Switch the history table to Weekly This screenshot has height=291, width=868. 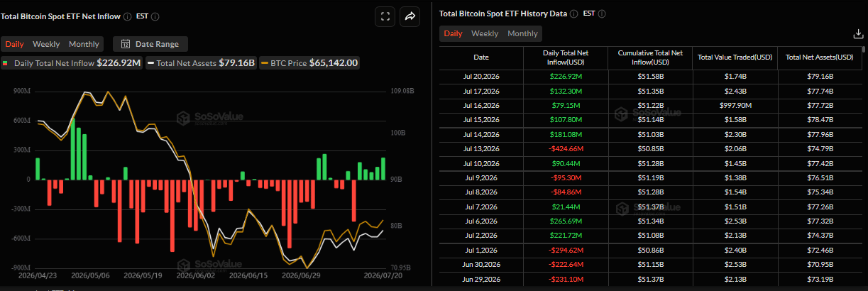[x=485, y=33]
